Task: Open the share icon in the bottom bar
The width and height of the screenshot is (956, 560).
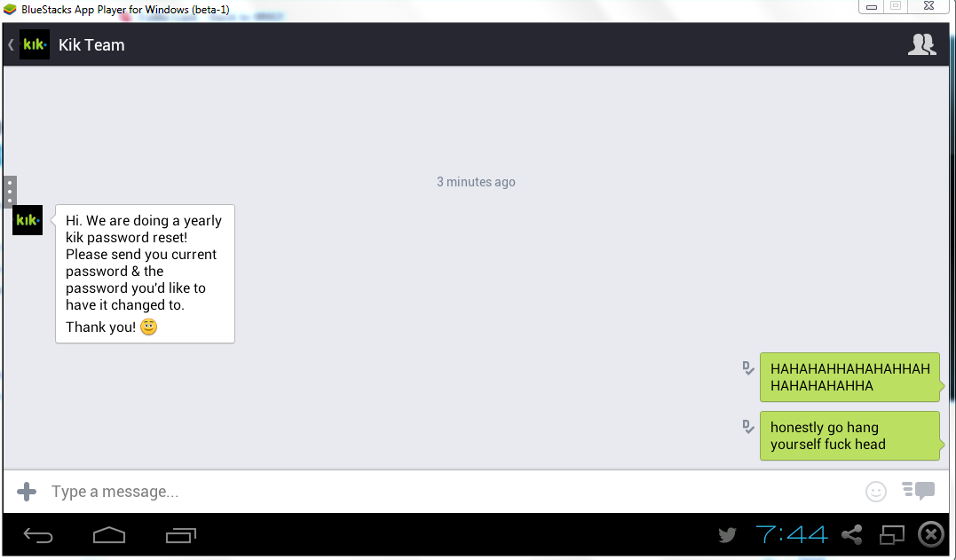Action: point(852,535)
